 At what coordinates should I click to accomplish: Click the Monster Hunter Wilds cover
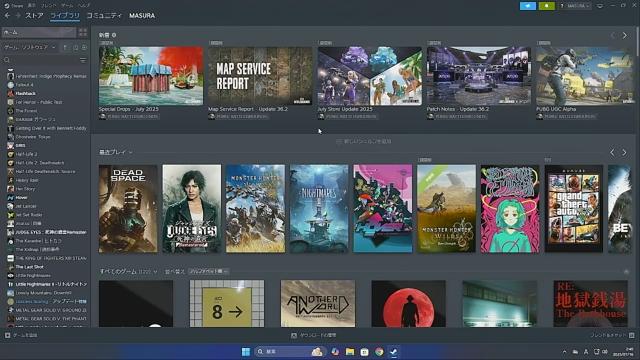tap(447, 209)
